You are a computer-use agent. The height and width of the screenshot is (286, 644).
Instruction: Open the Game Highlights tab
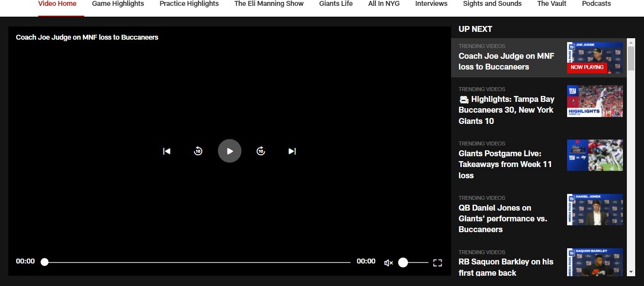pyautogui.click(x=118, y=4)
